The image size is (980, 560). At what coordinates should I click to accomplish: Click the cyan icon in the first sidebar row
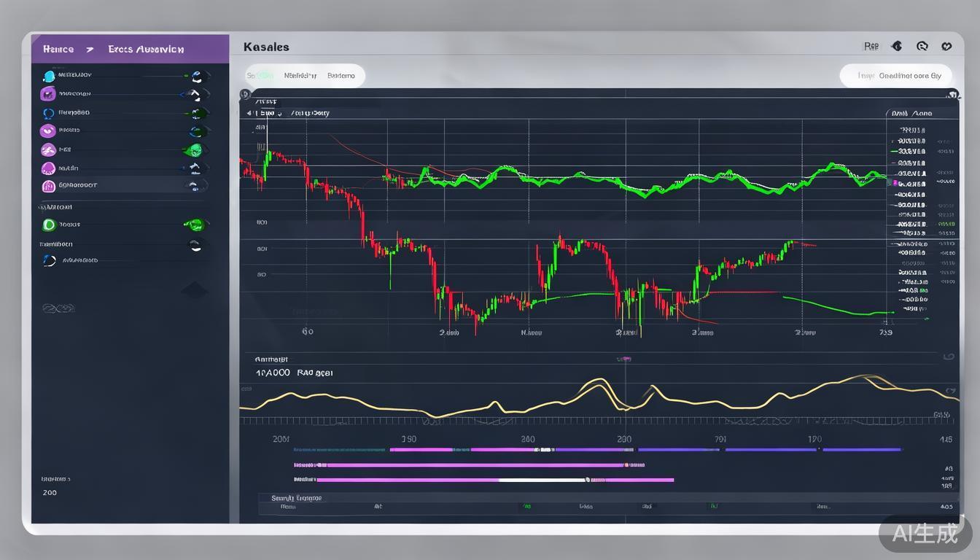[x=49, y=75]
